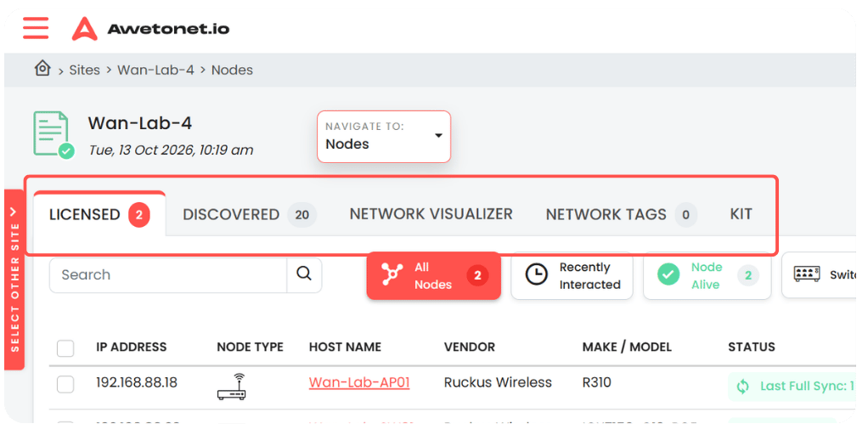Open the Navigate To Nodes dropdown
The width and height of the screenshot is (868, 435).
(384, 137)
